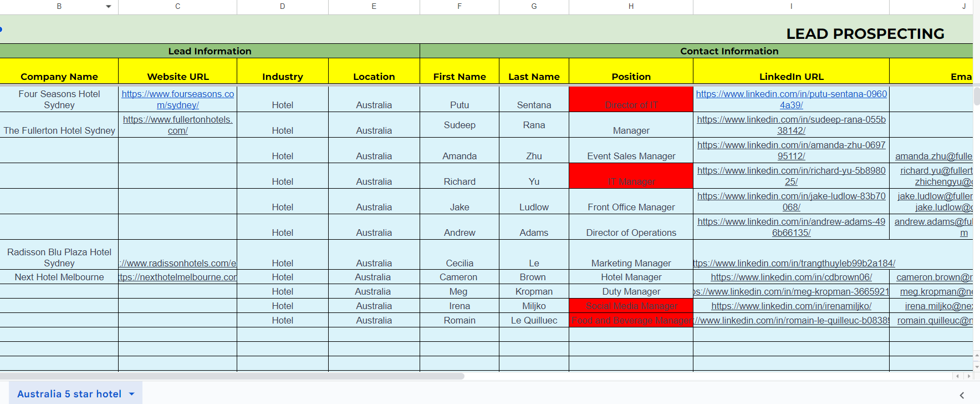The height and width of the screenshot is (404, 980).
Task: Open the trangthuyleb99b2a184 LinkedIn link
Action: 794,263
